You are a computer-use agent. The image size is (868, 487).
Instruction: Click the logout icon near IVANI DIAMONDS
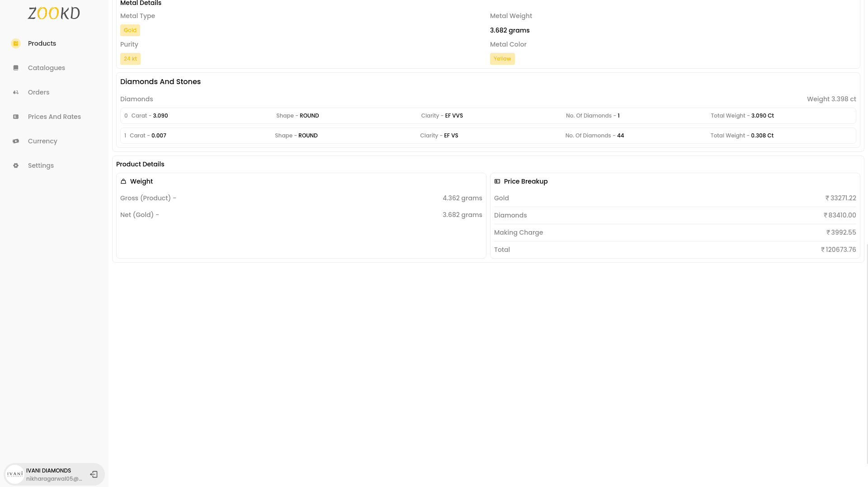[94, 474]
